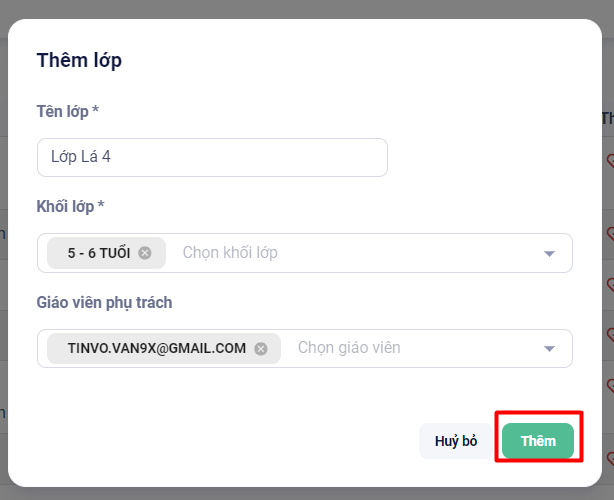Click the "Chọn giáo viên" placeholder
The height and width of the screenshot is (500, 614).
[x=349, y=348]
